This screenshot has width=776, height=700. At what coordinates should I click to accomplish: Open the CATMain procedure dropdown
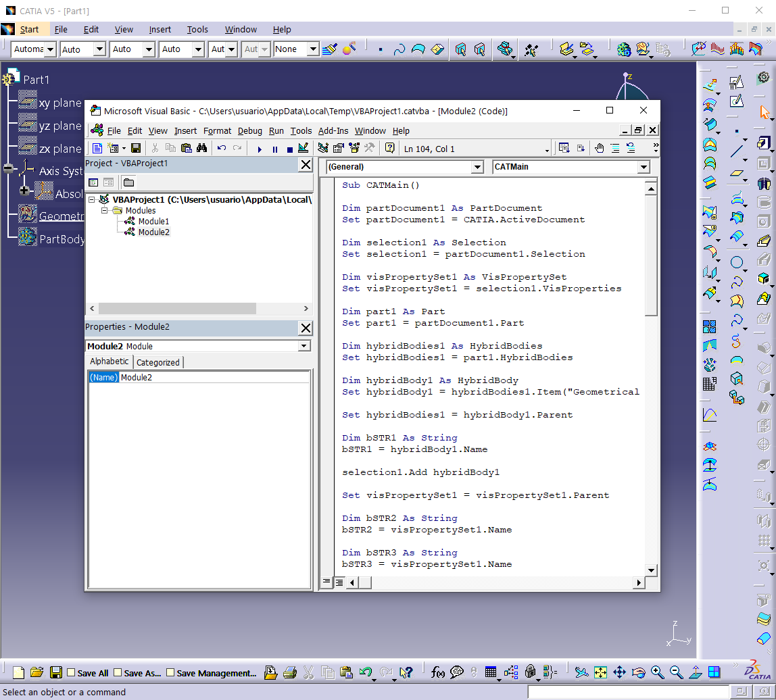pyautogui.click(x=644, y=167)
